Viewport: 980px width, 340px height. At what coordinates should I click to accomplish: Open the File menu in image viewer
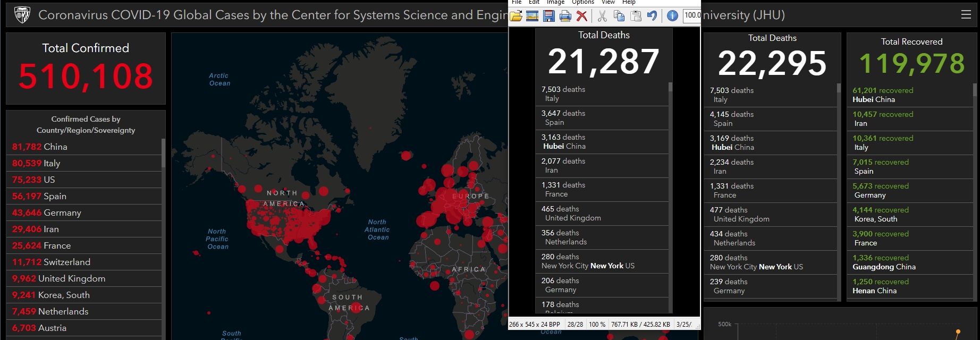pyautogui.click(x=517, y=3)
